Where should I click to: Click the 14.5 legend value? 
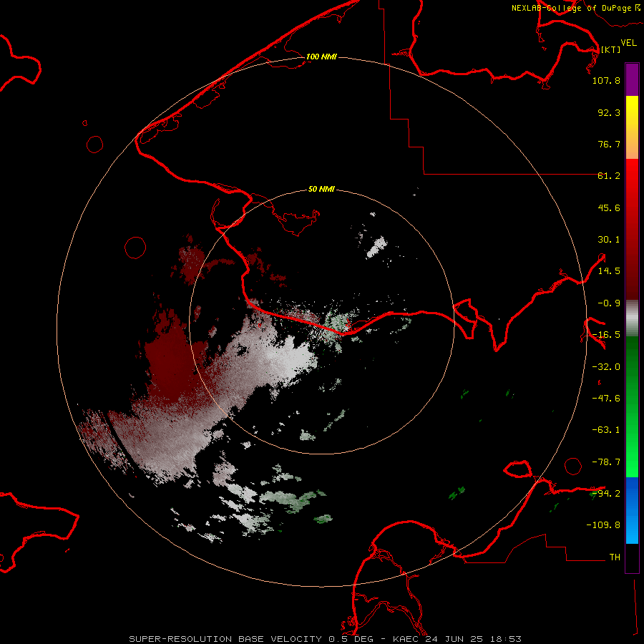tap(609, 271)
